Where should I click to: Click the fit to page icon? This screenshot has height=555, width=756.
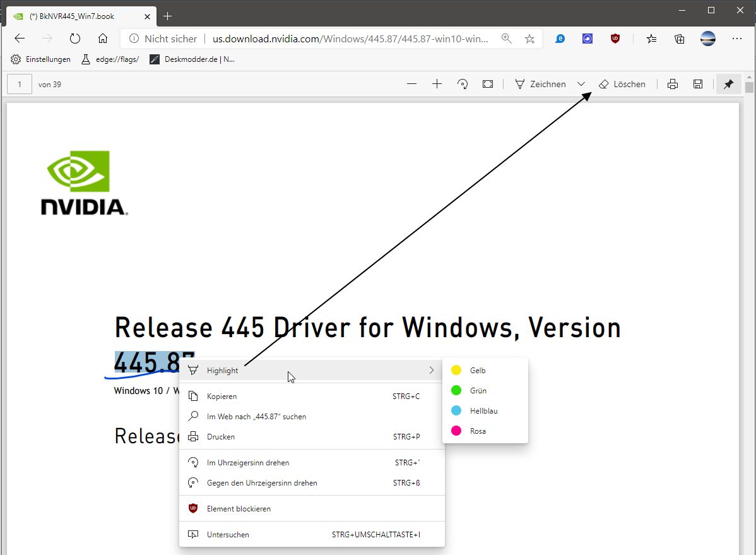(x=488, y=84)
